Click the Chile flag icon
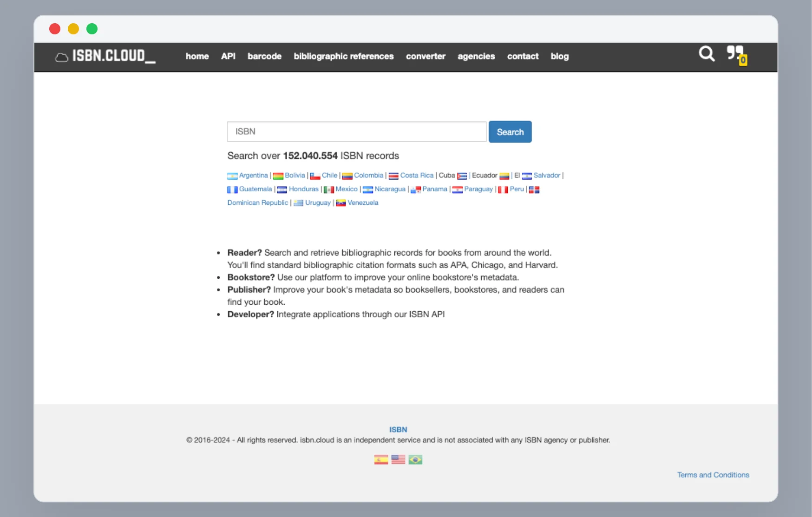 click(x=314, y=176)
